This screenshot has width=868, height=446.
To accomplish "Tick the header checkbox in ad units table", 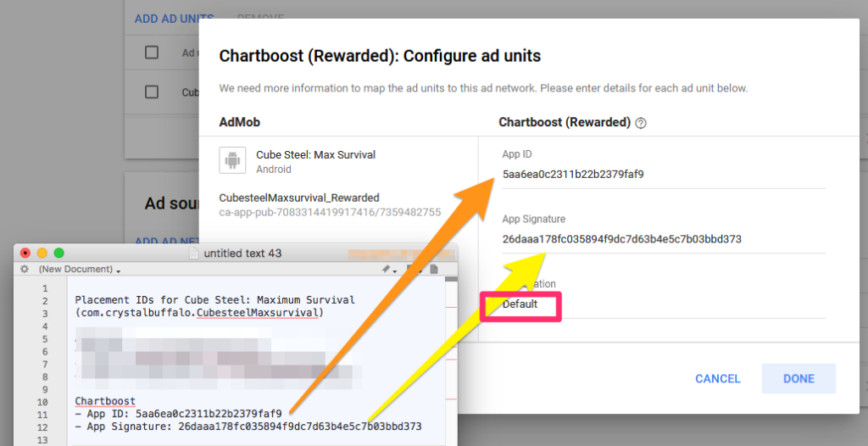I will (x=152, y=52).
